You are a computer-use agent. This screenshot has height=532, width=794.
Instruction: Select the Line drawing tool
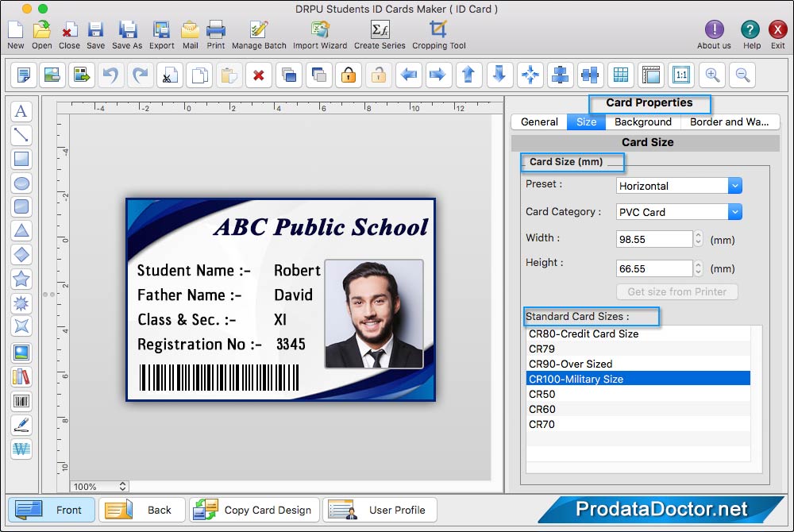click(x=21, y=135)
